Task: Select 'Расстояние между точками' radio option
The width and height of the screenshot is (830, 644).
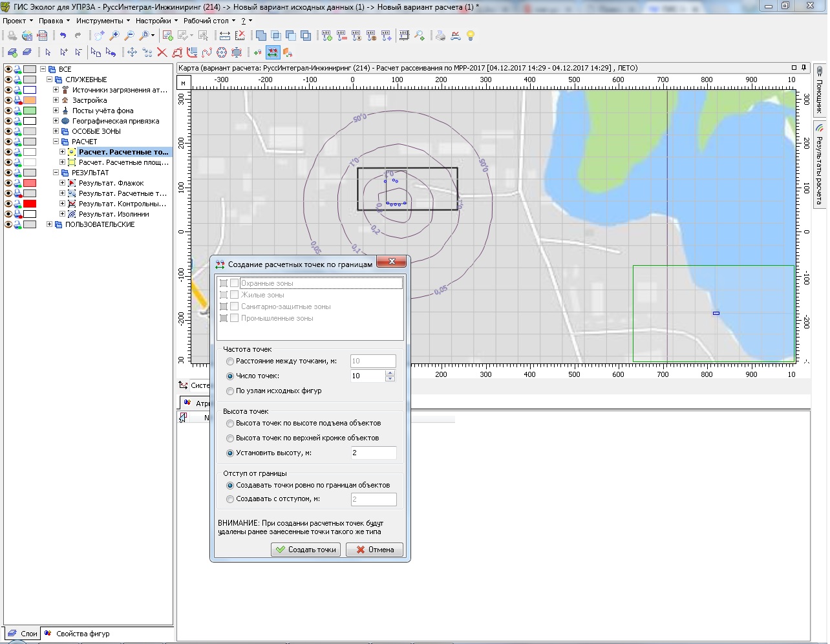Action: pyautogui.click(x=230, y=361)
